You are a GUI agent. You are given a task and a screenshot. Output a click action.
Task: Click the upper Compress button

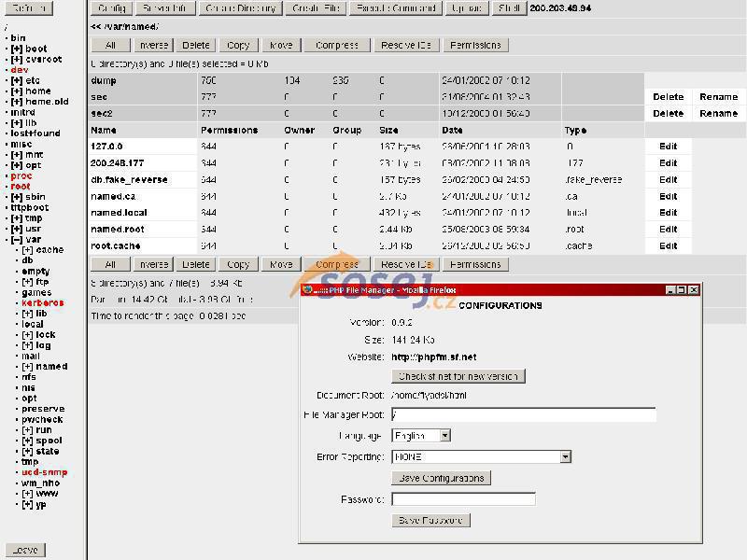click(x=337, y=45)
